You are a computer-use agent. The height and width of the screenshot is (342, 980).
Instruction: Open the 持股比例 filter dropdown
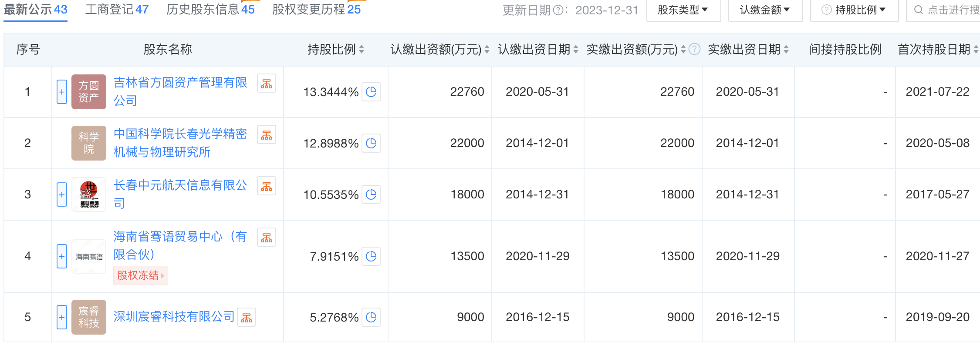tap(855, 10)
